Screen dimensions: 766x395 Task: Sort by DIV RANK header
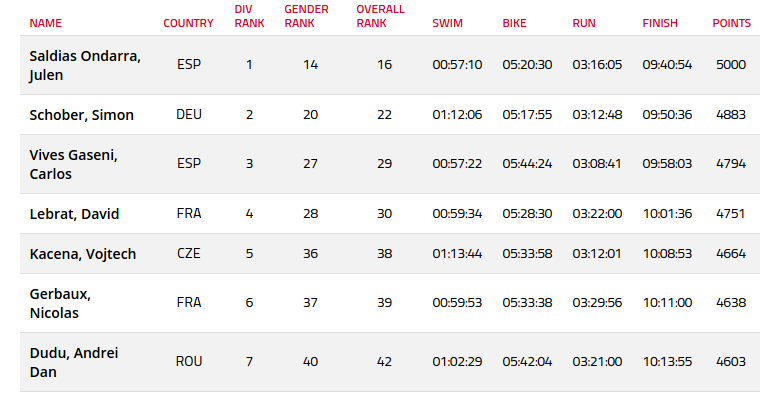pyautogui.click(x=249, y=16)
